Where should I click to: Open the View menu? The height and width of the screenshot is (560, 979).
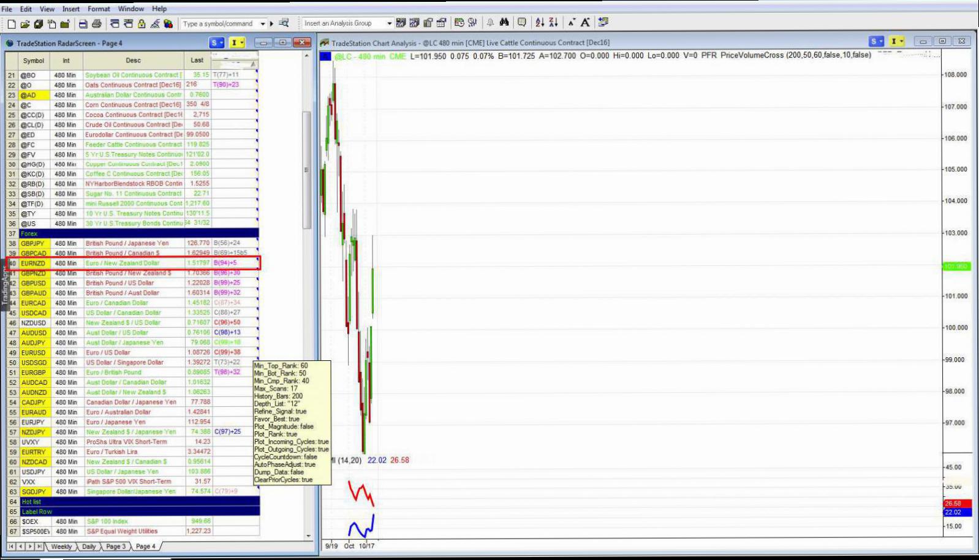[47, 9]
